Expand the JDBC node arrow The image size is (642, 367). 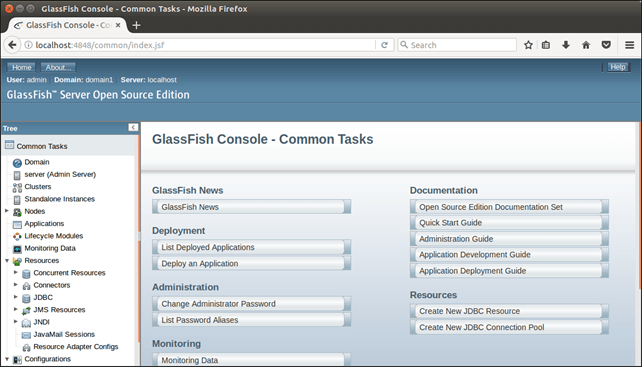click(16, 297)
